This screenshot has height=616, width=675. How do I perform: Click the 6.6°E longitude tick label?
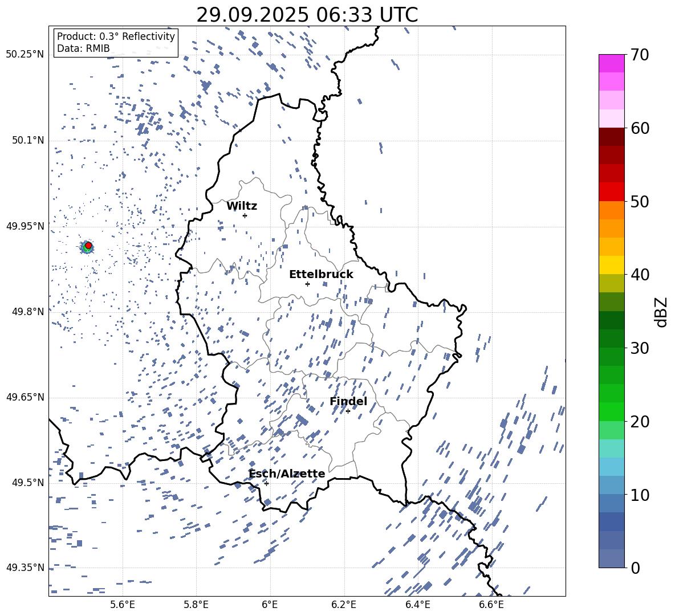tap(491, 605)
